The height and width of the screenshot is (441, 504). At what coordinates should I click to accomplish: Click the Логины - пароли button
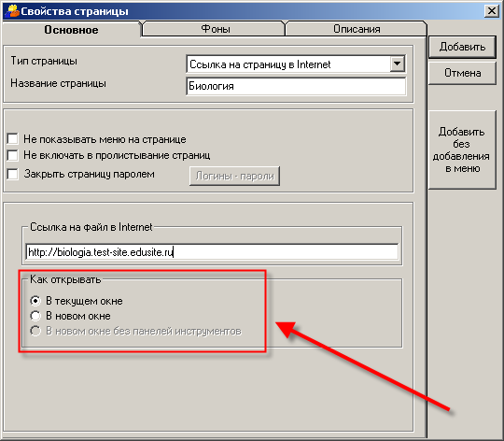(234, 176)
